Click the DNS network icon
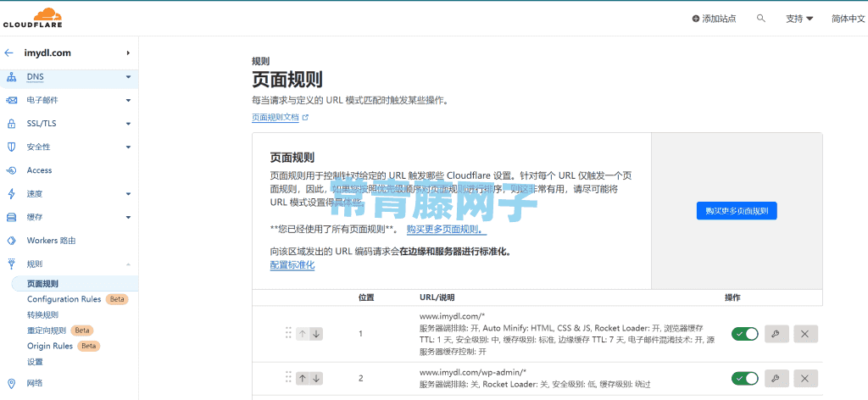This screenshot has height=400, width=868. tap(11, 77)
